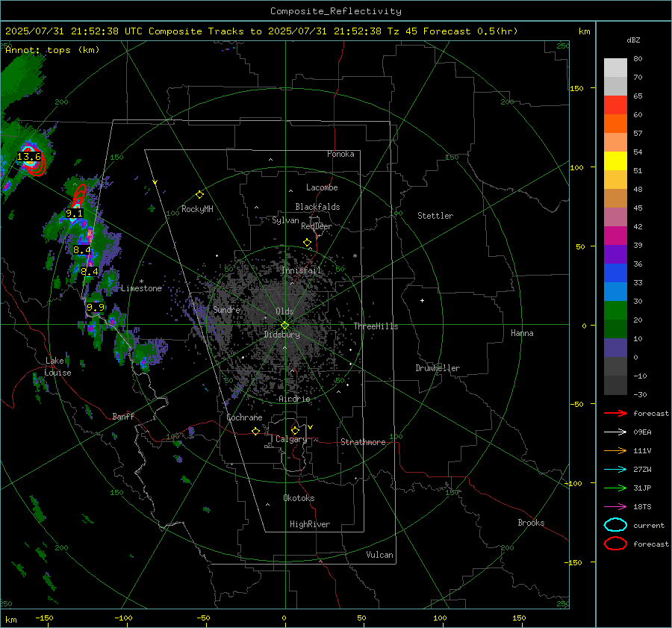Select the yellow diamond marker under RedDeer
Image resolution: width=672 pixels, height=628 pixels.
click(x=307, y=243)
